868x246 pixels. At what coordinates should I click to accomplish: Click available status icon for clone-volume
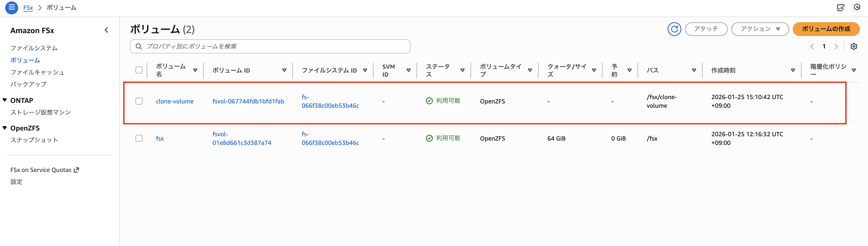tap(429, 101)
